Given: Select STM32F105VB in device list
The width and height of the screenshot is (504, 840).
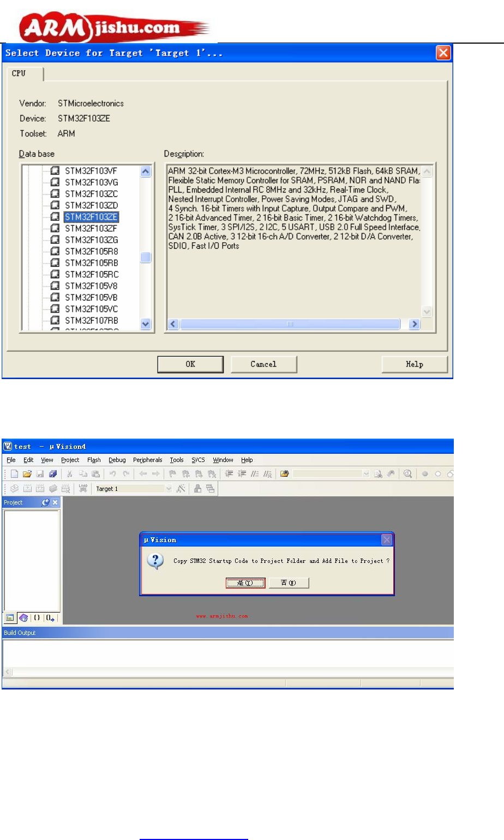Looking at the screenshot, I should [91, 297].
